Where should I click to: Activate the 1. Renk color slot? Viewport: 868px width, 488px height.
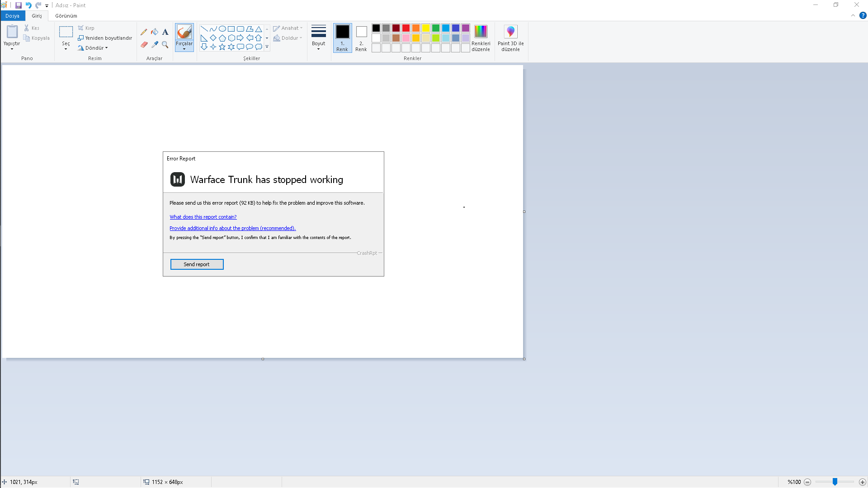[342, 38]
